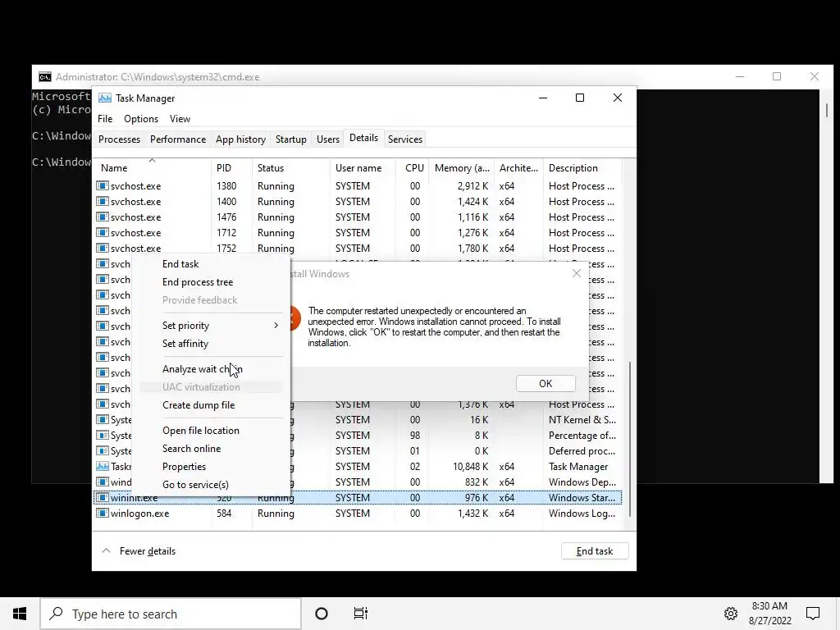
Task: Sort by the PID column header
Action: pyautogui.click(x=231, y=167)
